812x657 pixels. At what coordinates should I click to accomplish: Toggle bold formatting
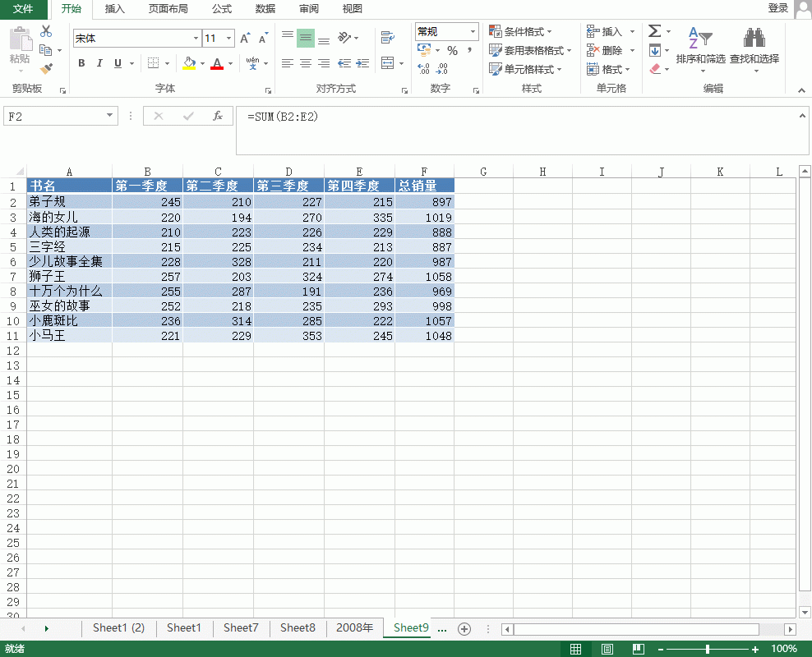[x=81, y=63]
